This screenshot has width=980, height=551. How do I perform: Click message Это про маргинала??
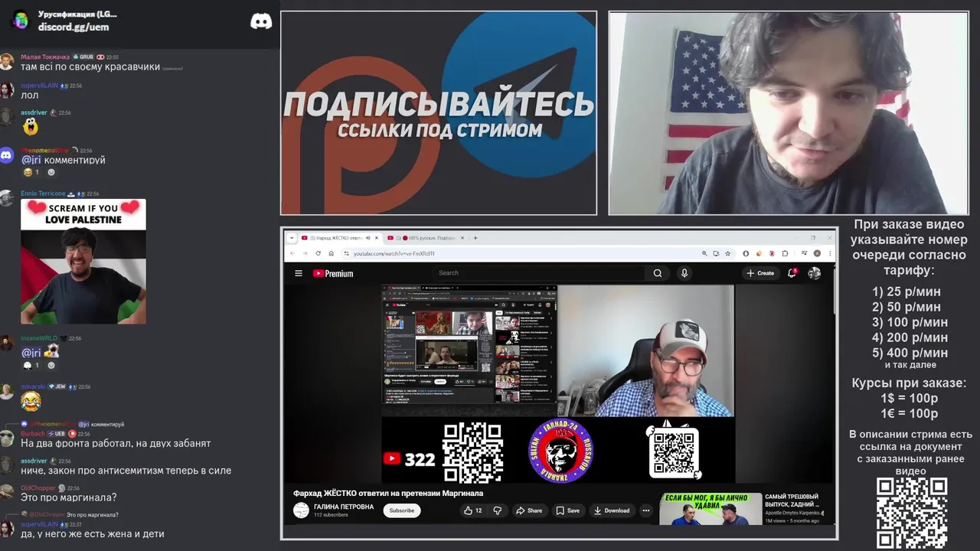point(69,497)
